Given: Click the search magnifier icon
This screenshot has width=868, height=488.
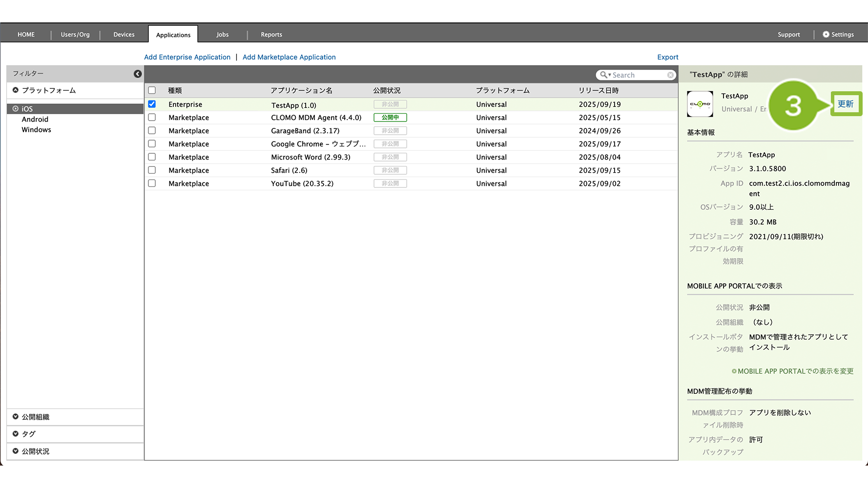Looking at the screenshot, I should click(604, 75).
